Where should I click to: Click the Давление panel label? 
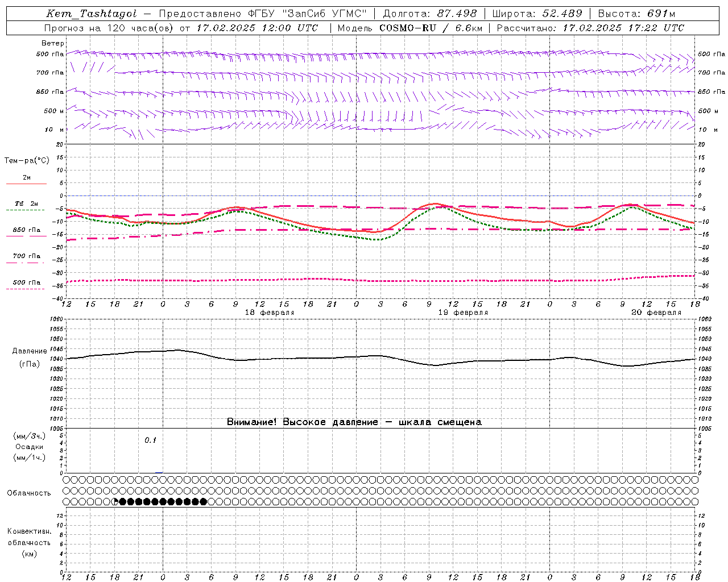click(x=30, y=351)
